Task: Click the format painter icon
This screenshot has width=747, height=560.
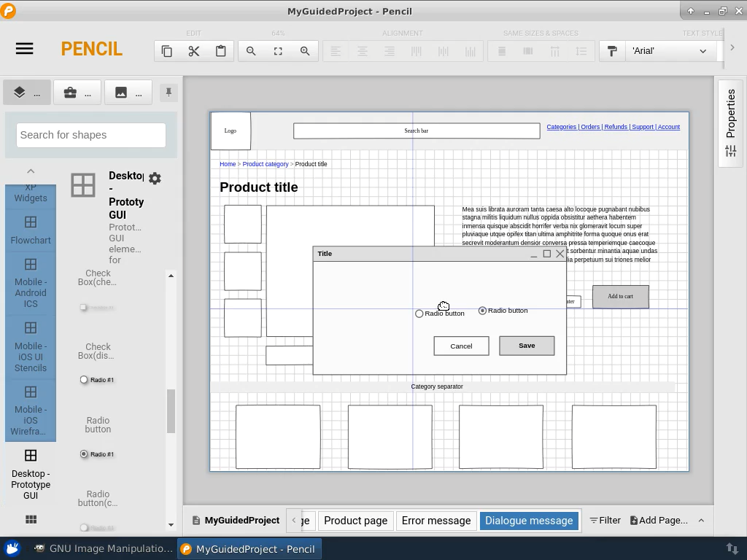Action: pos(612,51)
